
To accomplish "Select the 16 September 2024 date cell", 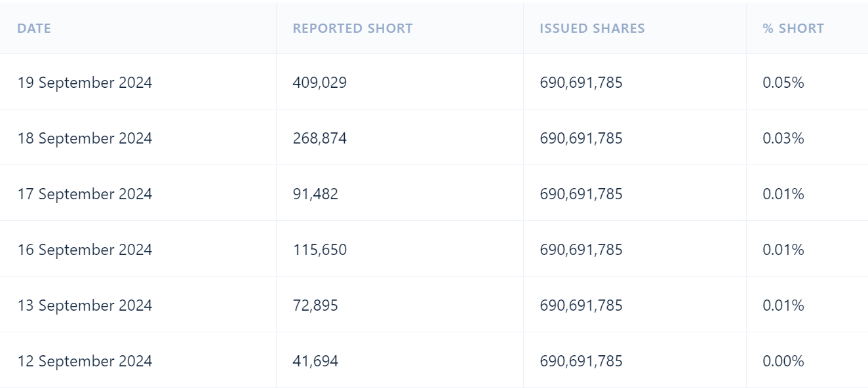I will (85, 250).
